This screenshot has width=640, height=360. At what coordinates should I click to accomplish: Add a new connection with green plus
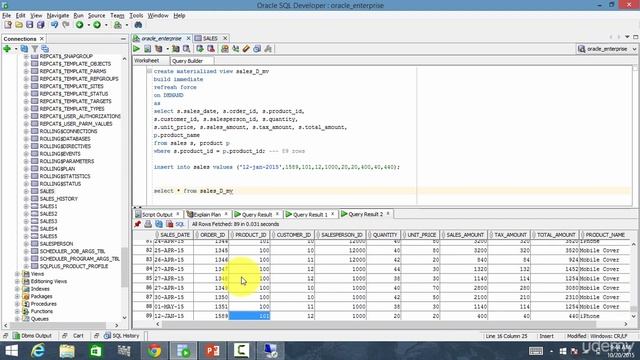tap(7, 49)
